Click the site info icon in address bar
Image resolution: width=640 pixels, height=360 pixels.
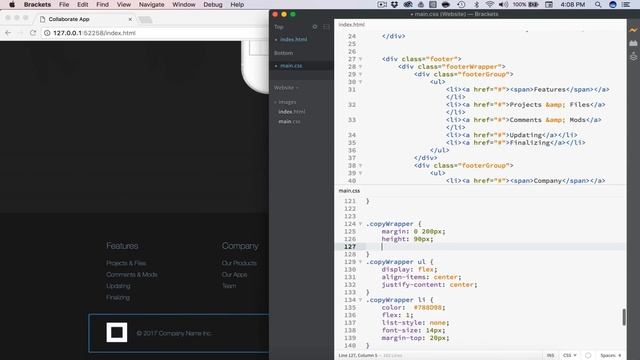(x=47, y=33)
